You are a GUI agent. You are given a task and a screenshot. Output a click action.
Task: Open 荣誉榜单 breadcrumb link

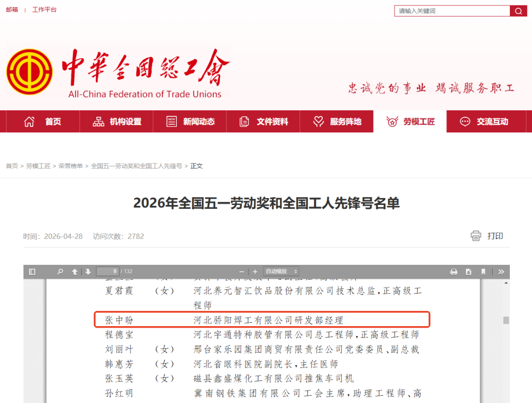[x=70, y=166]
